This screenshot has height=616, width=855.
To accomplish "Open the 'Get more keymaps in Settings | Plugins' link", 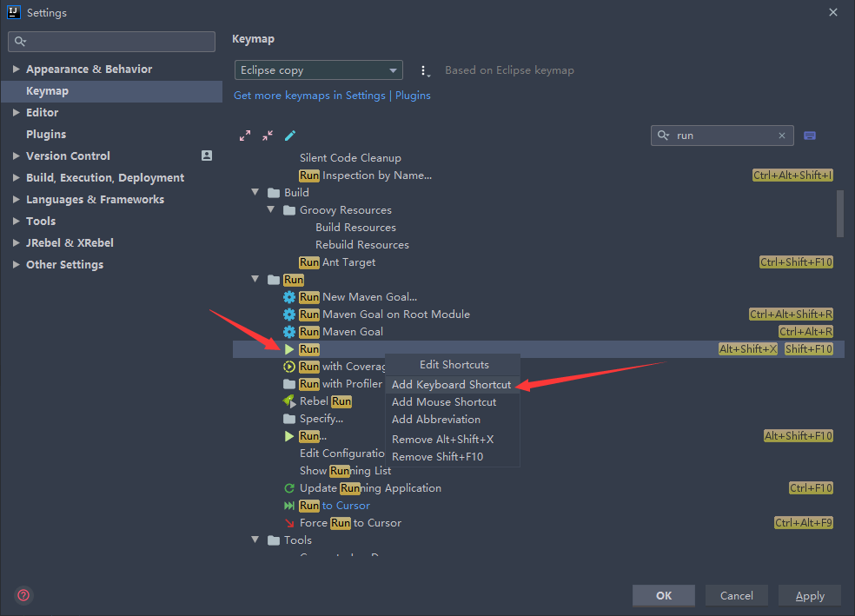I will (332, 96).
